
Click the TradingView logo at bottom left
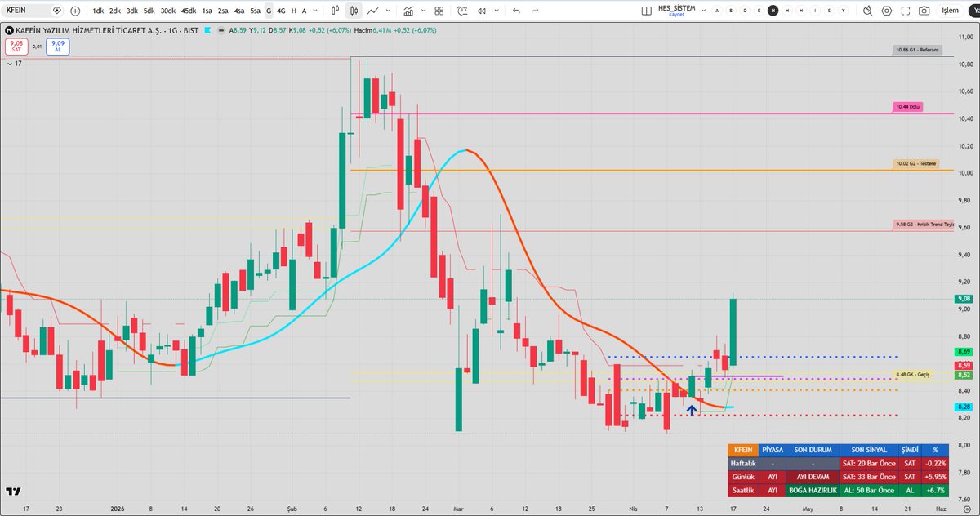[x=13, y=492]
